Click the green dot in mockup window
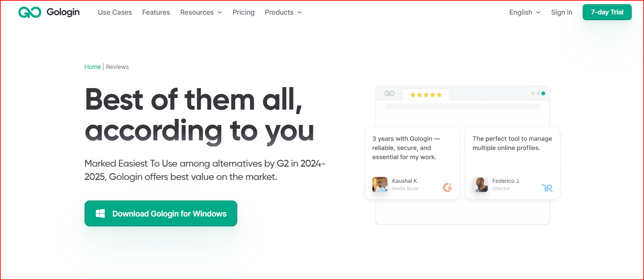Viewport: 644px width, 280px height. tap(543, 93)
